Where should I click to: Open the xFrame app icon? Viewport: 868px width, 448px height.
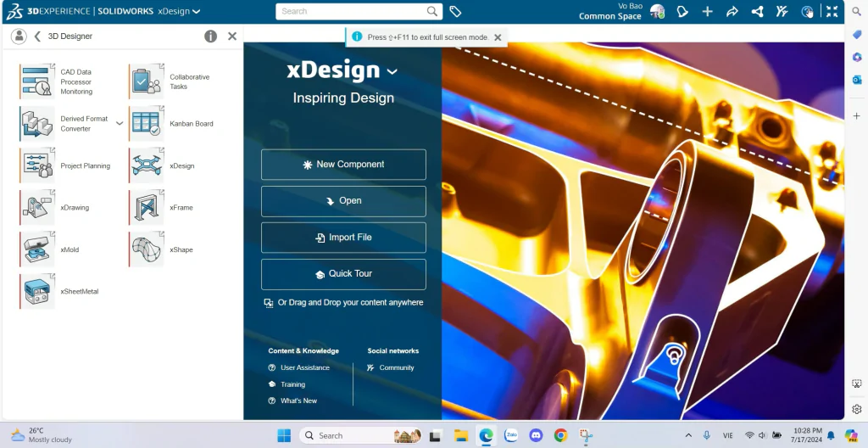coord(147,207)
